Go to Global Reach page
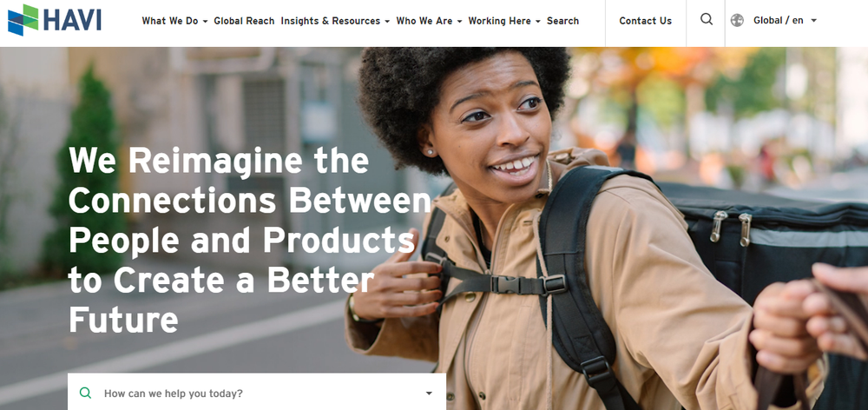This screenshot has width=868, height=410. click(244, 21)
